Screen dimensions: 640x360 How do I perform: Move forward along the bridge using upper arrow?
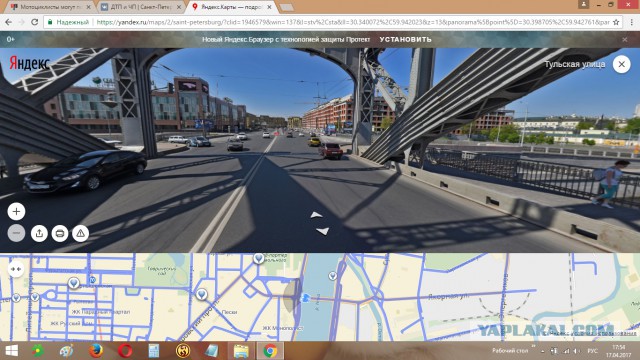[x=316, y=215]
